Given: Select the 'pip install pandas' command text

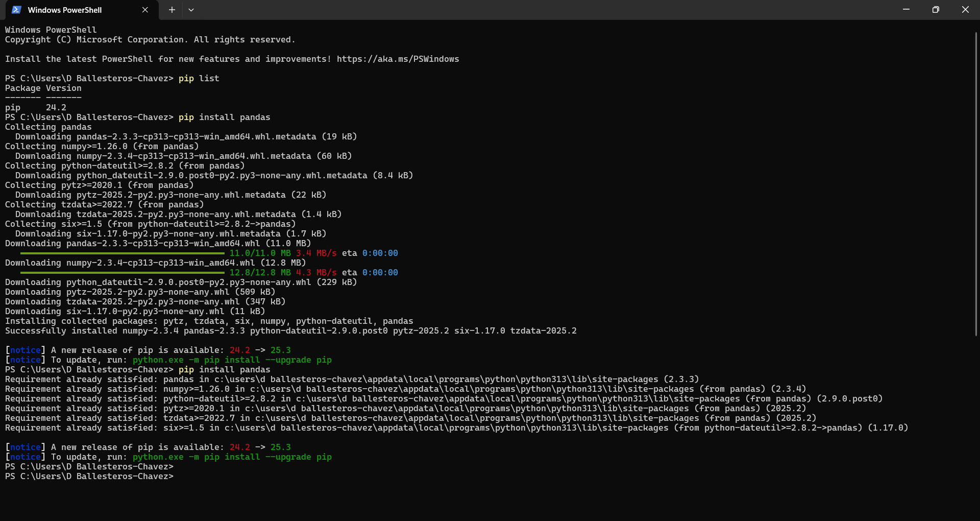Looking at the screenshot, I should (x=224, y=117).
